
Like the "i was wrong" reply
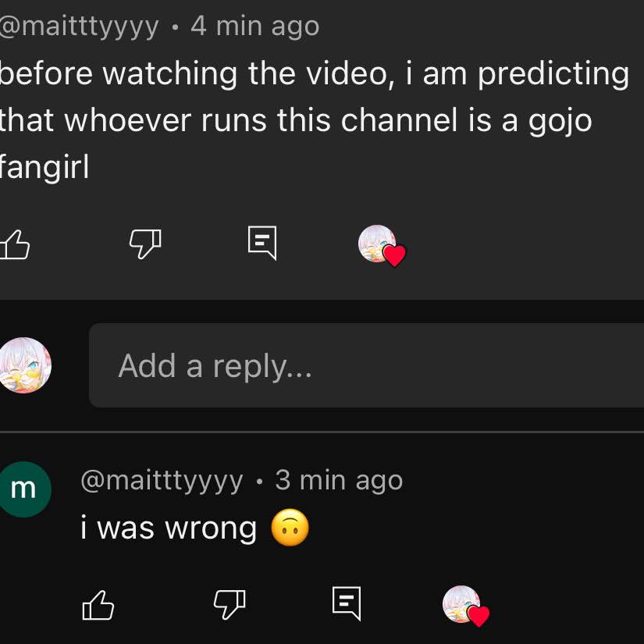pyautogui.click(x=98, y=605)
